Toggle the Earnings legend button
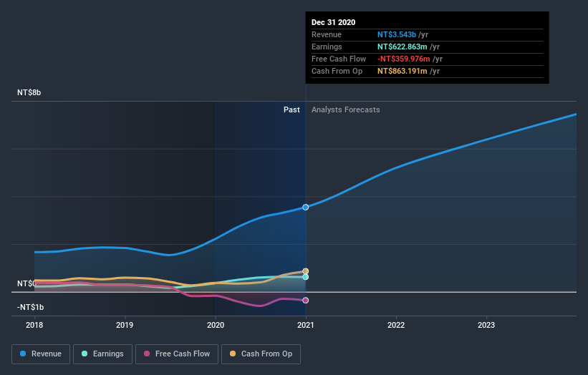The image size is (588, 375). (102, 354)
